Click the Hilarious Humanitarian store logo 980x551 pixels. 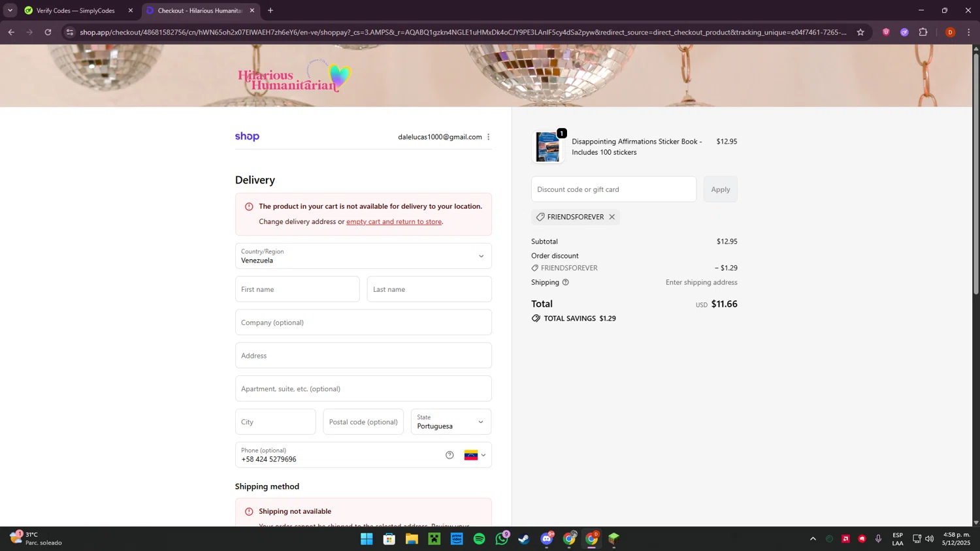point(294,76)
